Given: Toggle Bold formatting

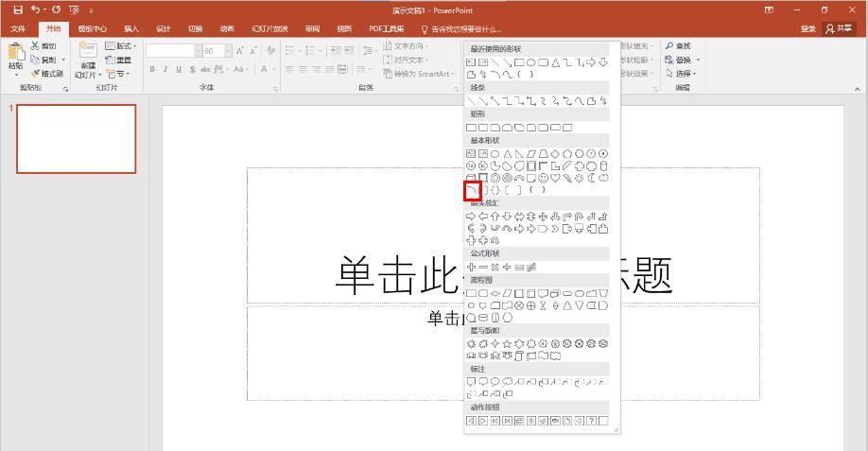Looking at the screenshot, I should [152, 69].
